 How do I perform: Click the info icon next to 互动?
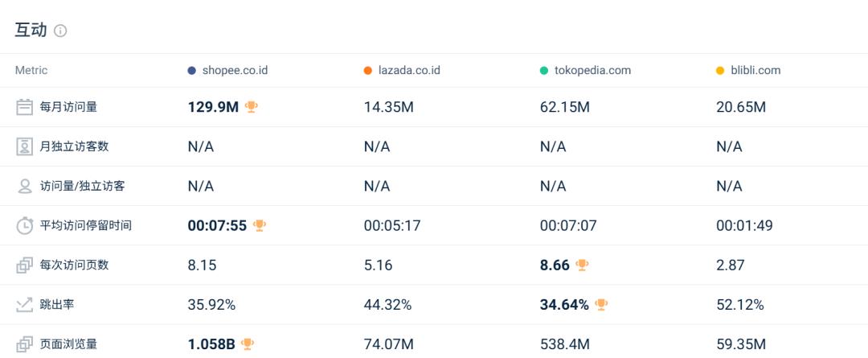60,31
